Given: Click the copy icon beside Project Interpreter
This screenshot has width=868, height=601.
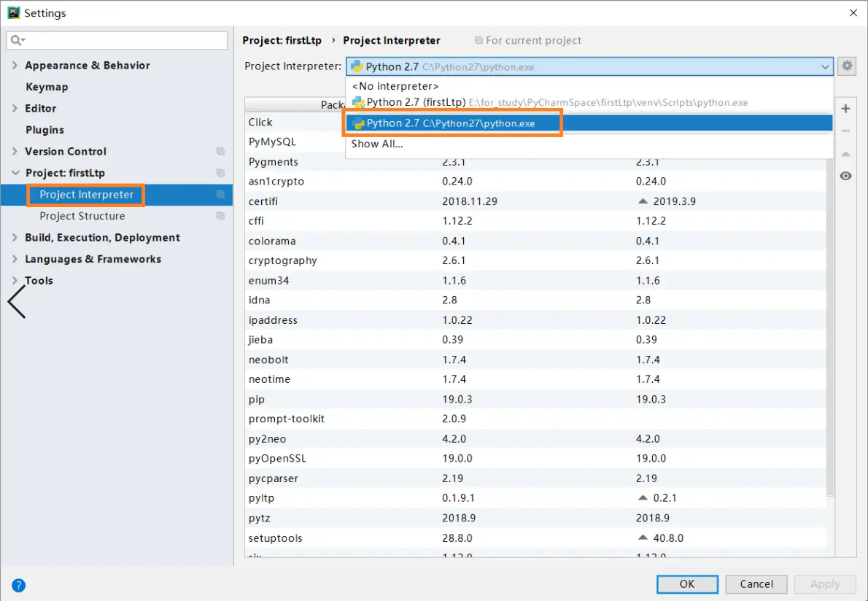Looking at the screenshot, I should click(x=220, y=195).
